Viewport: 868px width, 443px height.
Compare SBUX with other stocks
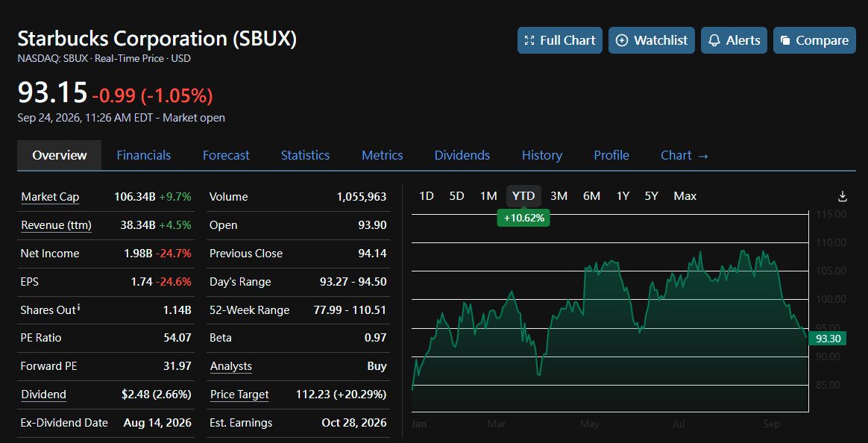[x=814, y=40]
